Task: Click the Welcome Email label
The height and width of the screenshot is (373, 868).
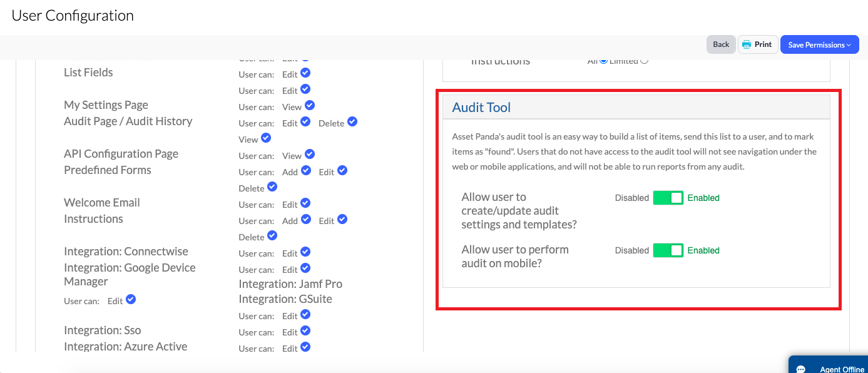Action: (x=101, y=203)
